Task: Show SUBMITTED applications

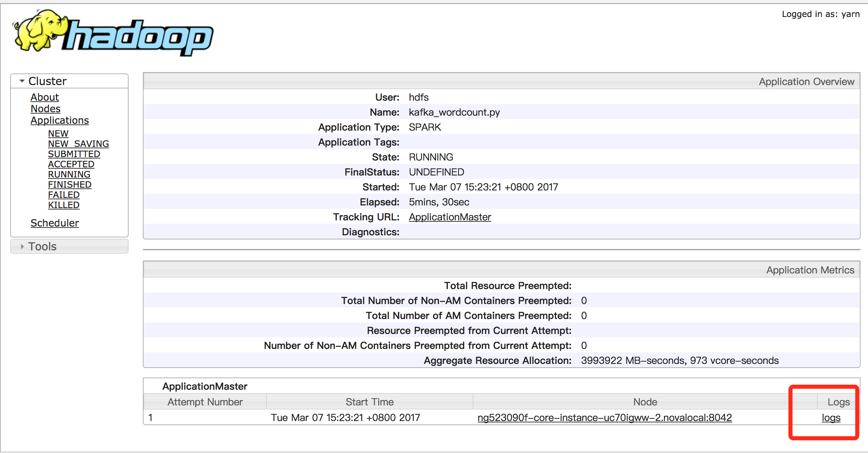Action: pos(74,154)
